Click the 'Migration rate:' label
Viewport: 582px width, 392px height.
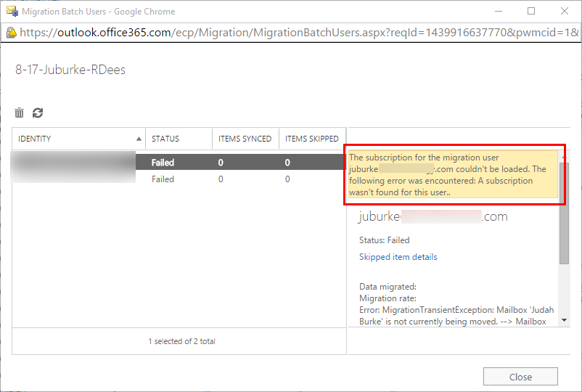click(x=388, y=298)
